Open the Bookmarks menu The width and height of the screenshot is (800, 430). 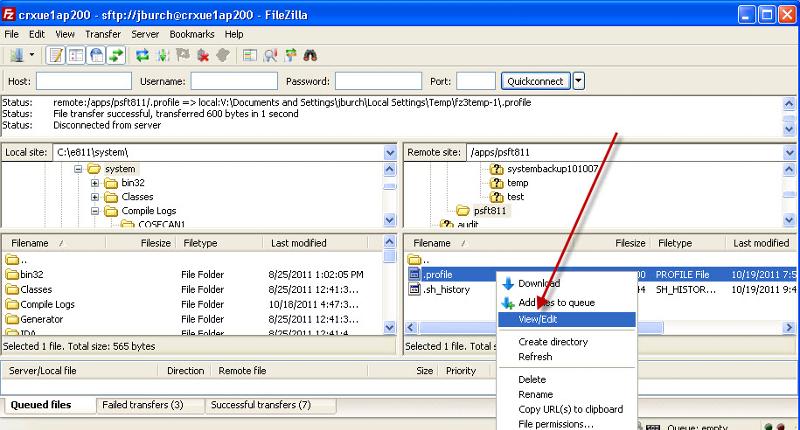(192, 34)
